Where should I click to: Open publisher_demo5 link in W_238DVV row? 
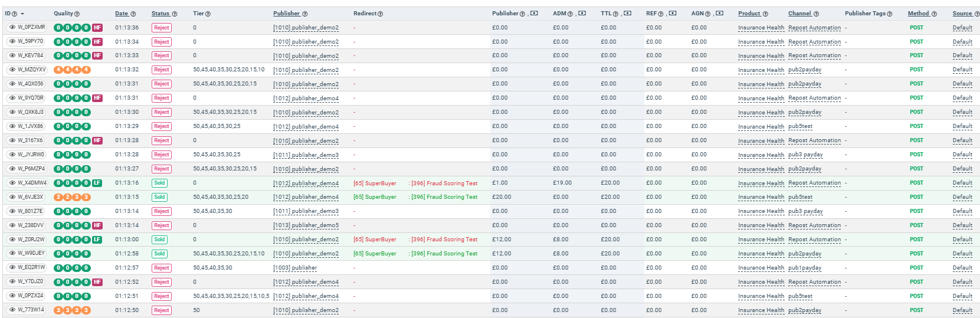pos(306,225)
